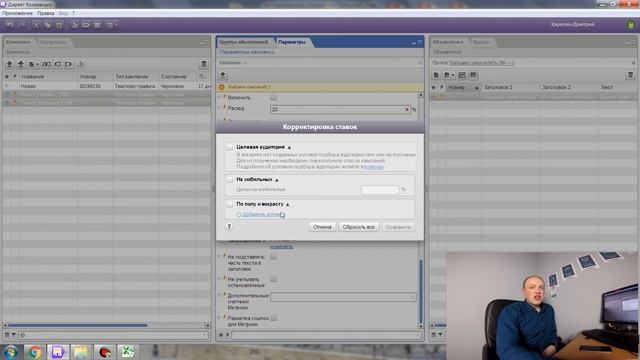Toggle the Включить checkbox in parameters
Screen dimensions: 640x360
coord(273,98)
